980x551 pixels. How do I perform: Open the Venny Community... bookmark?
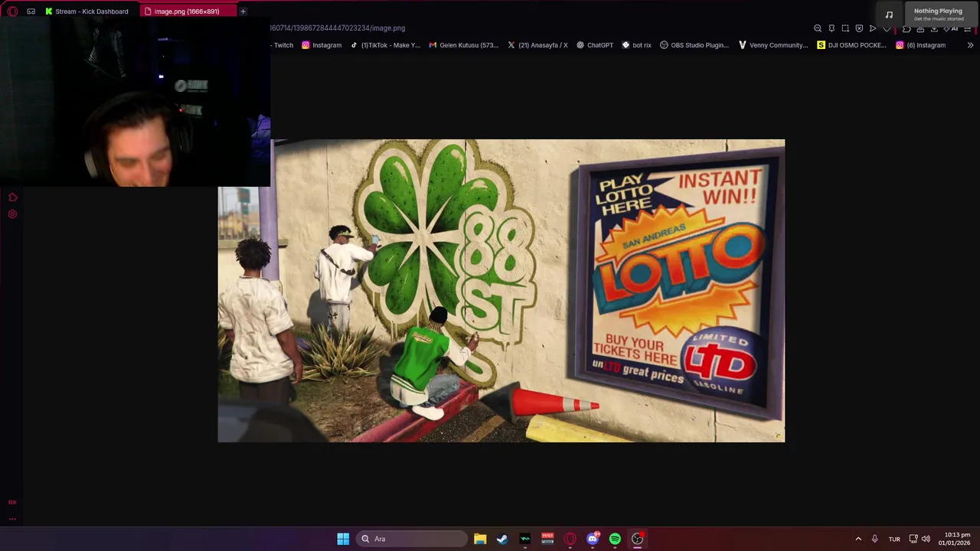773,45
